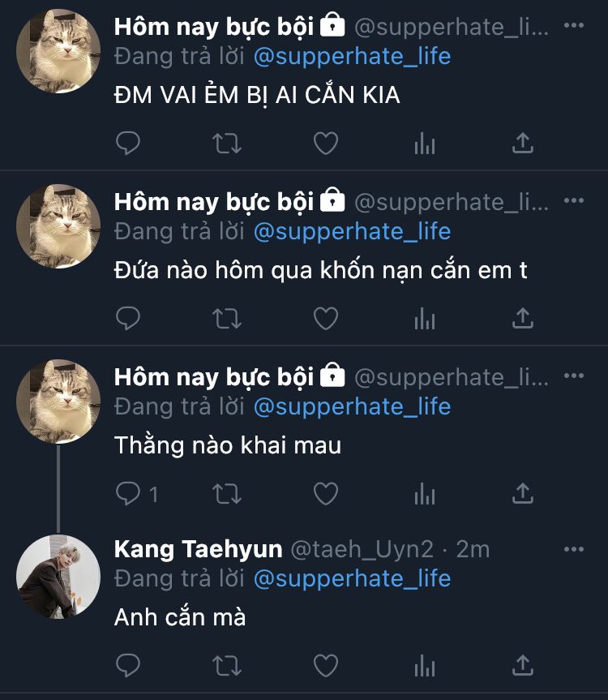Open more options on "Thằng nào khai mau" tweet

573,376
